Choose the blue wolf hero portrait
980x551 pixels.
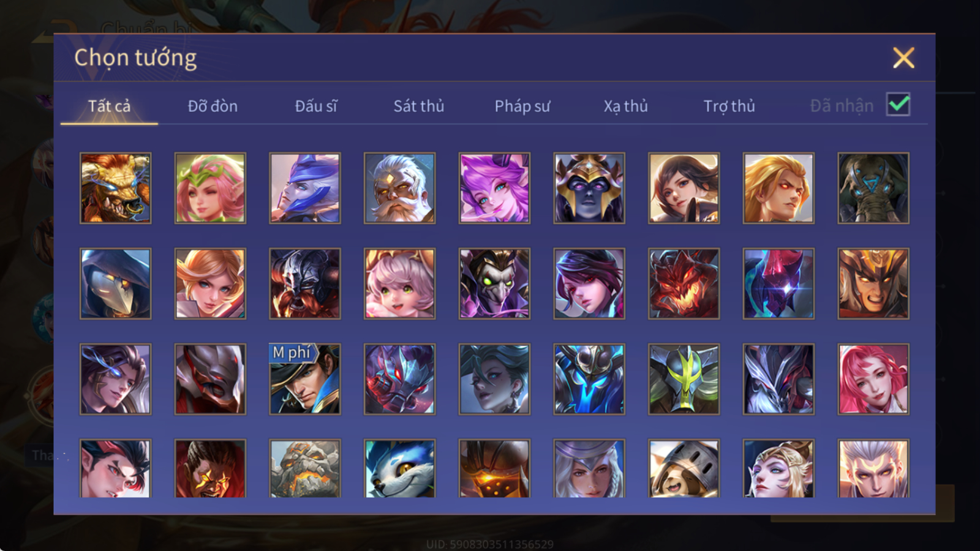tap(399, 468)
